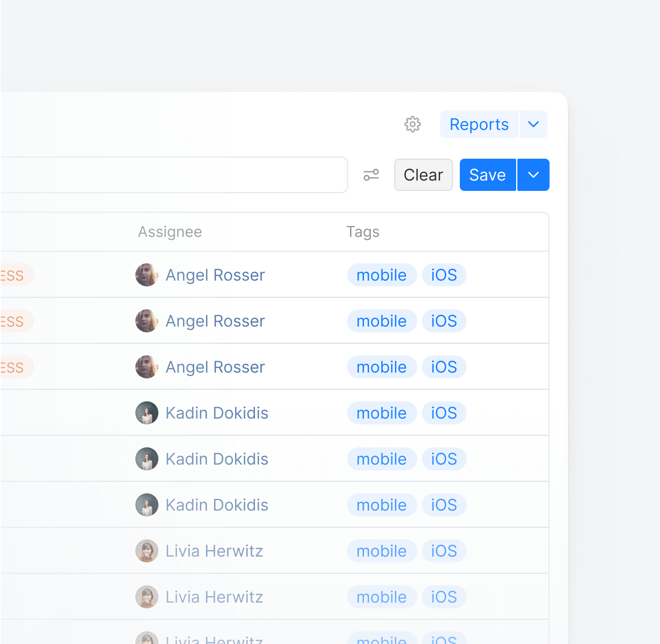This screenshot has height=644, width=660.
Task: Expand the Save options dropdown arrow
Action: [x=533, y=175]
